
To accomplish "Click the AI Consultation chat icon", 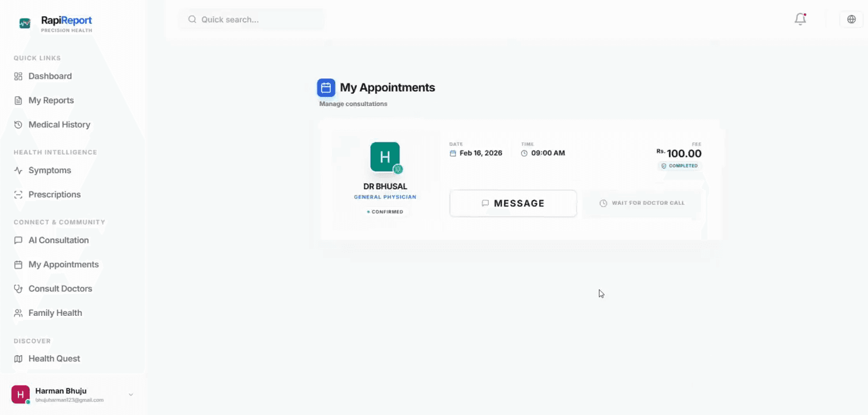I will click(18, 240).
